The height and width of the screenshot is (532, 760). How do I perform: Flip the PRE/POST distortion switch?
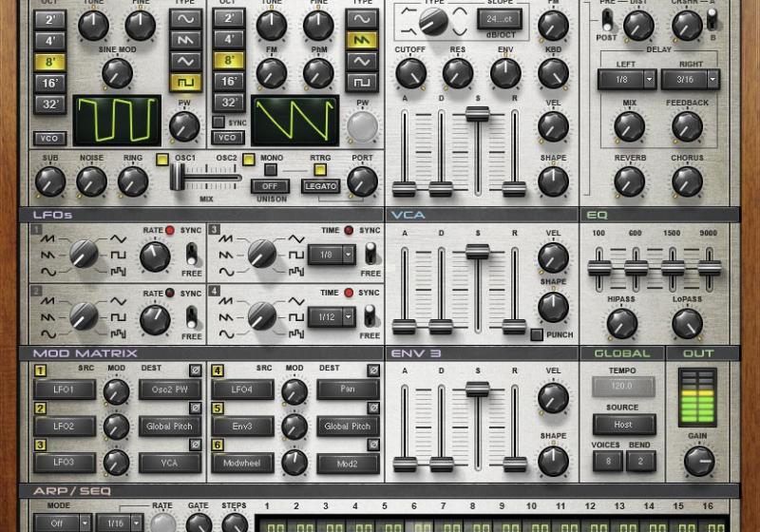(606, 19)
